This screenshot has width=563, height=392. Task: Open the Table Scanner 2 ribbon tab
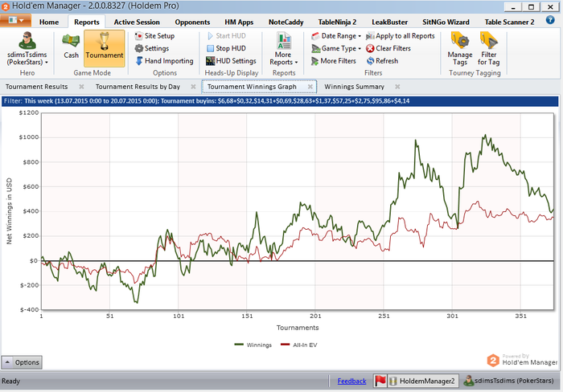coord(509,22)
